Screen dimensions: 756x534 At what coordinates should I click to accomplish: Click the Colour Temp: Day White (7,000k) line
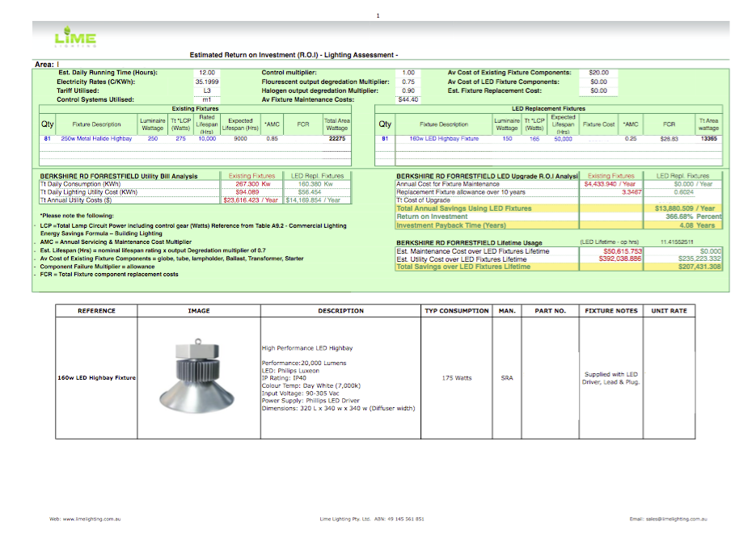[x=311, y=385]
